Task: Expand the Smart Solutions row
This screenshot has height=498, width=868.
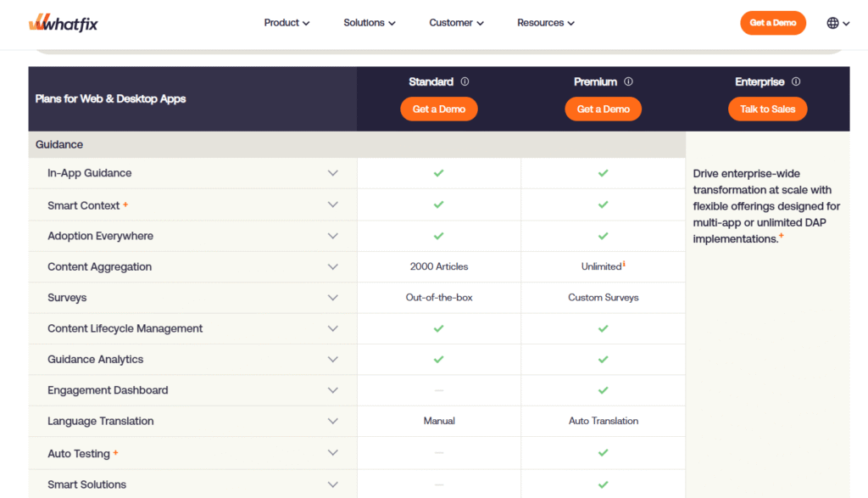Action: coord(332,484)
